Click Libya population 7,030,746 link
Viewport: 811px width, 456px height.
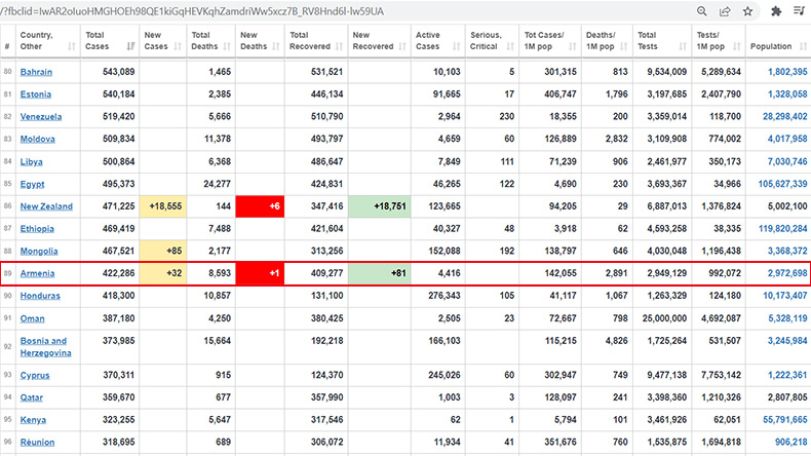(788, 161)
